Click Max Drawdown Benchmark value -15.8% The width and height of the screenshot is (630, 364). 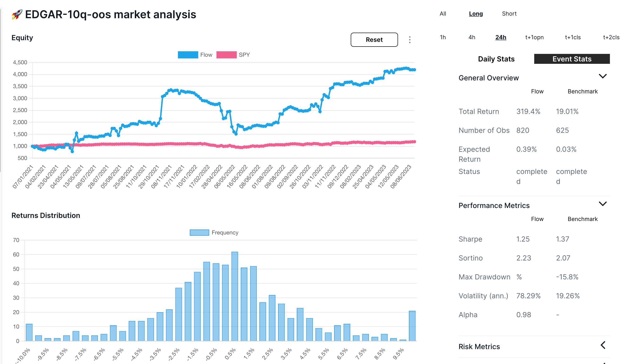coord(567,277)
